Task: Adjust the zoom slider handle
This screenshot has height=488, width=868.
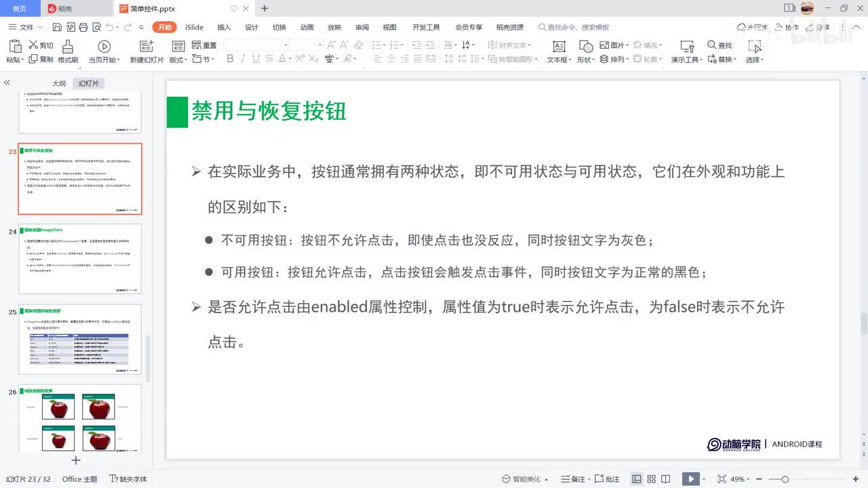Action: [785, 479]
